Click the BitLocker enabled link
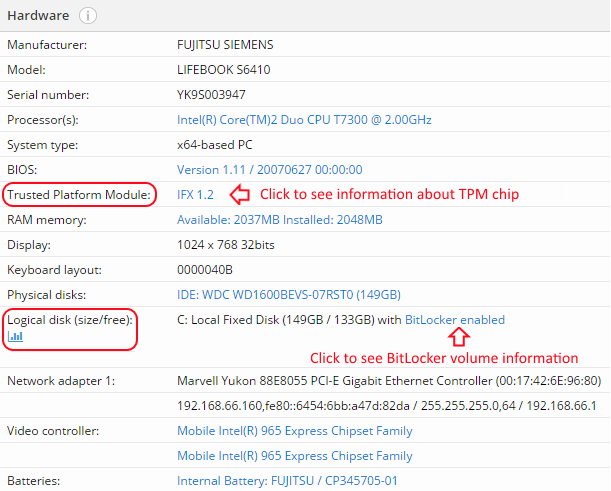Screen dimensions: 611x491 tap(455, 320)
